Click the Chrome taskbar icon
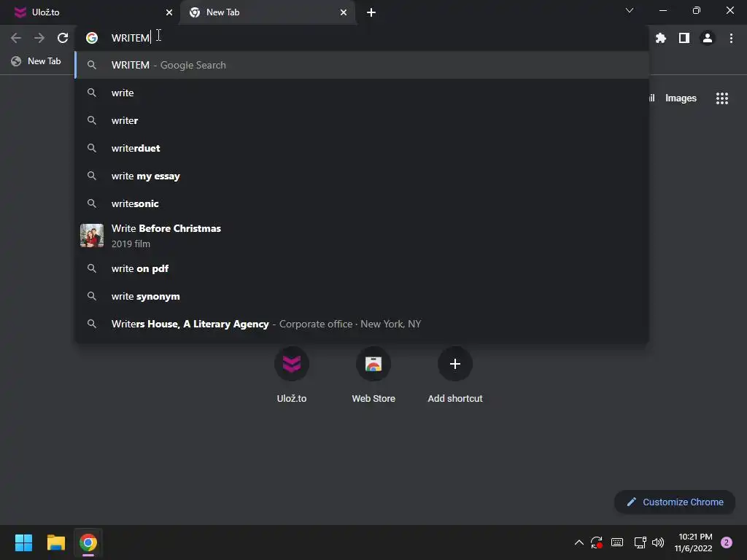 (88, 542)
